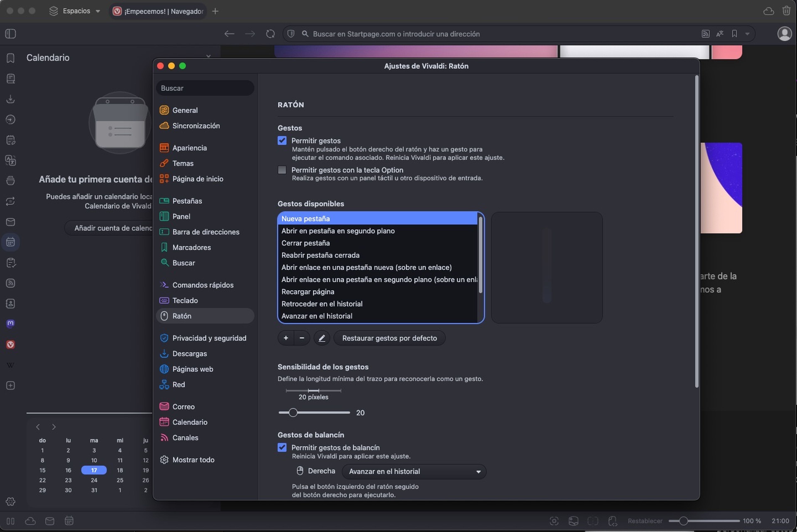The height and width of the screenshot is (532, 797).
Task: Open the sync cloud icon in status bar
Action: click(x=30, y=521)
